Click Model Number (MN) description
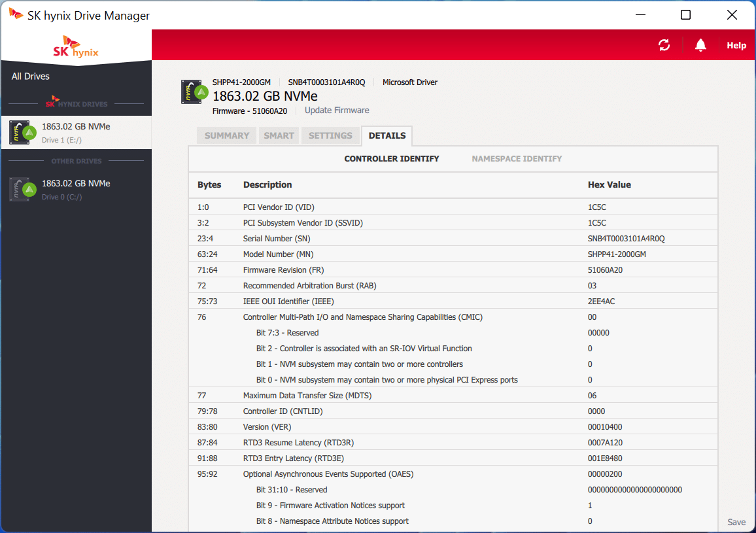 (278, 254)
